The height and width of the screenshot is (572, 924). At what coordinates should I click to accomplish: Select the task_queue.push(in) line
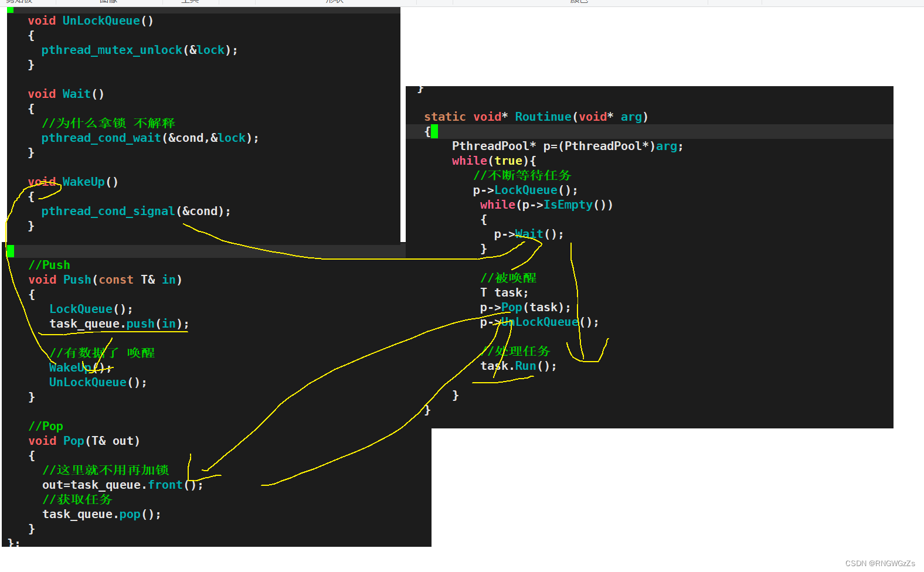pos(119,324)
